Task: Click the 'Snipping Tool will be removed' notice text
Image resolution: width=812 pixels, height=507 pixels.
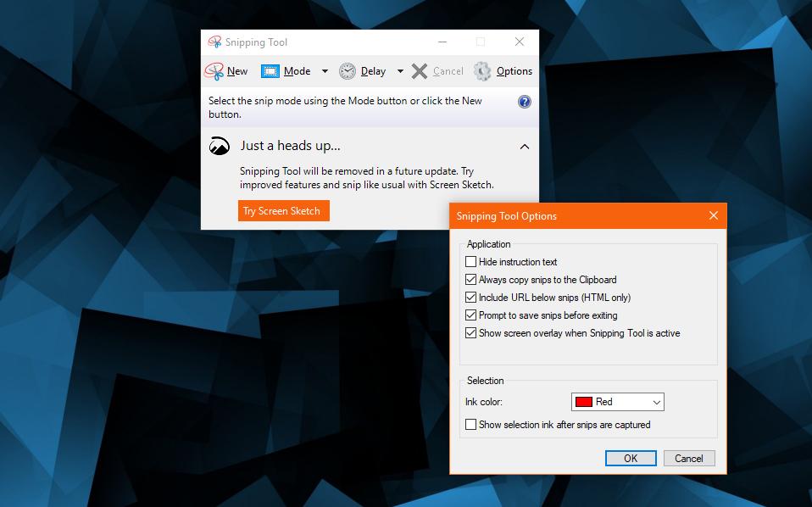Action: (x=367, y=178)
